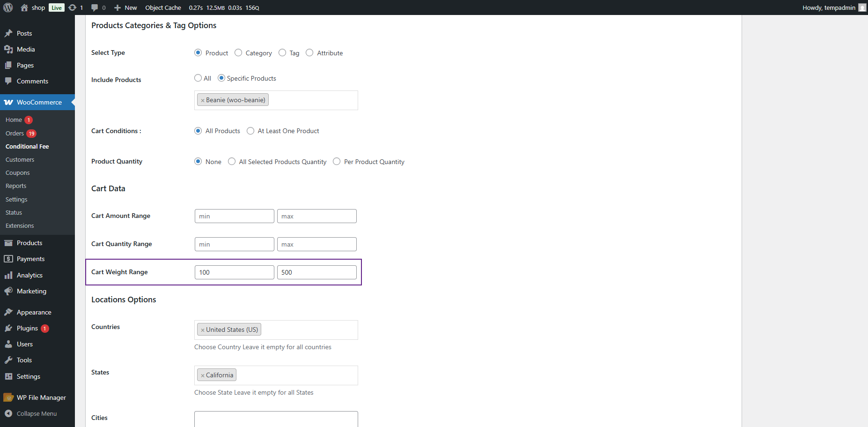Viewport: 868px width, 427px height.
Task: Click the Collapse Menu arrow icon
Action: [8, 413]
